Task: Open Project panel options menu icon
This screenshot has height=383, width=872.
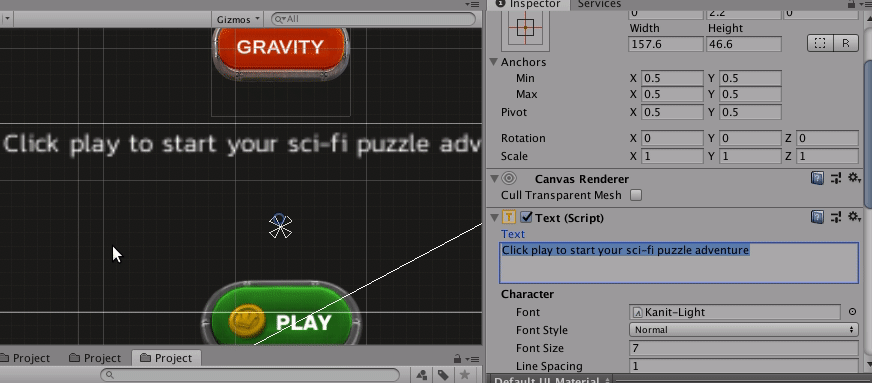Action: [472, 359]
